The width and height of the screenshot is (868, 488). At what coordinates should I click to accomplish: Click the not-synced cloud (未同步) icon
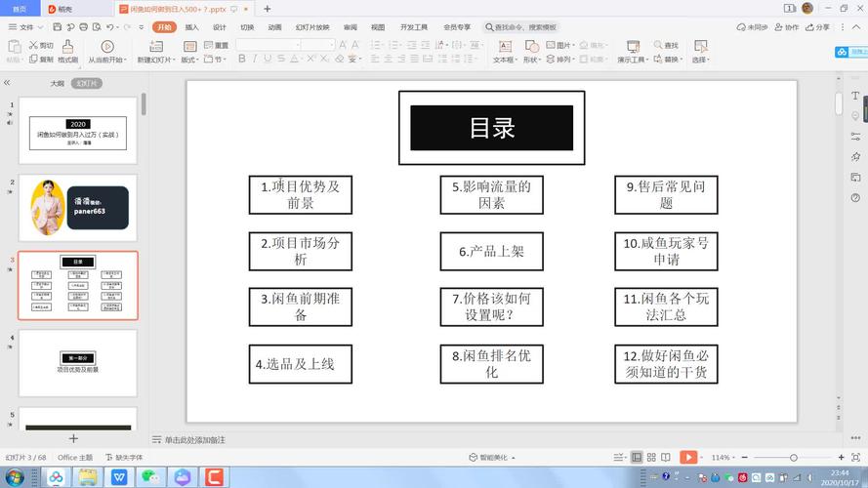pos(752,27)
